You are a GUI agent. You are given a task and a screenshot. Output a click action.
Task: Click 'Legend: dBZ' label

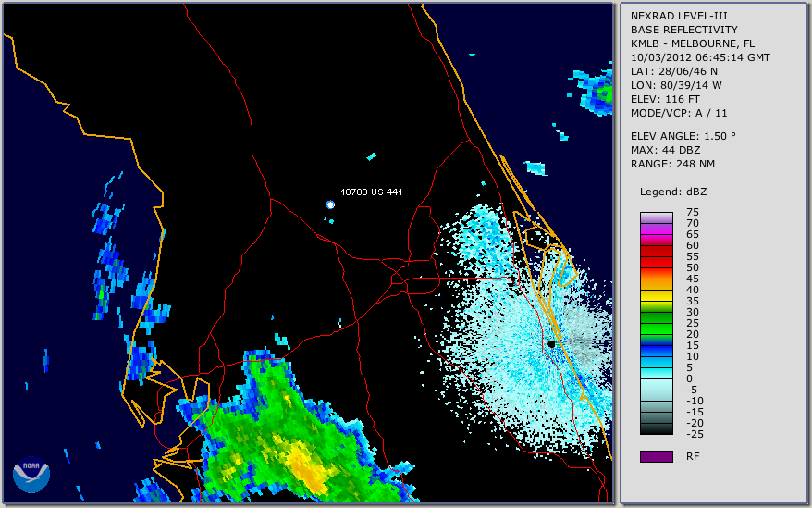click(673, 192)
